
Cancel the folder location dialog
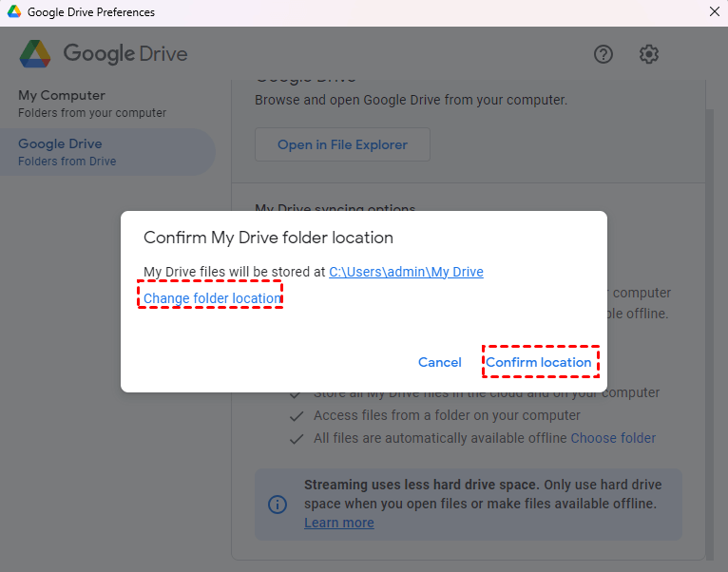click(439, 362)
